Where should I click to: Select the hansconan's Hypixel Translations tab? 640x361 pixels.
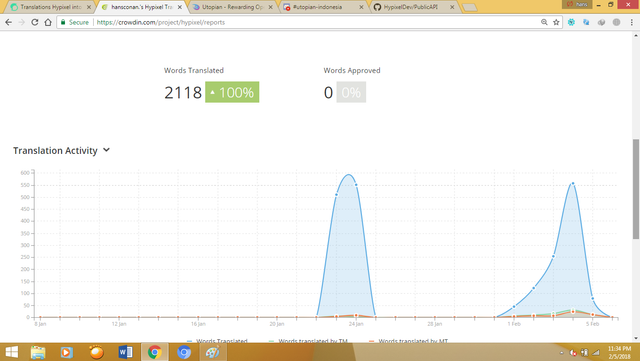(x=141, y=7)
